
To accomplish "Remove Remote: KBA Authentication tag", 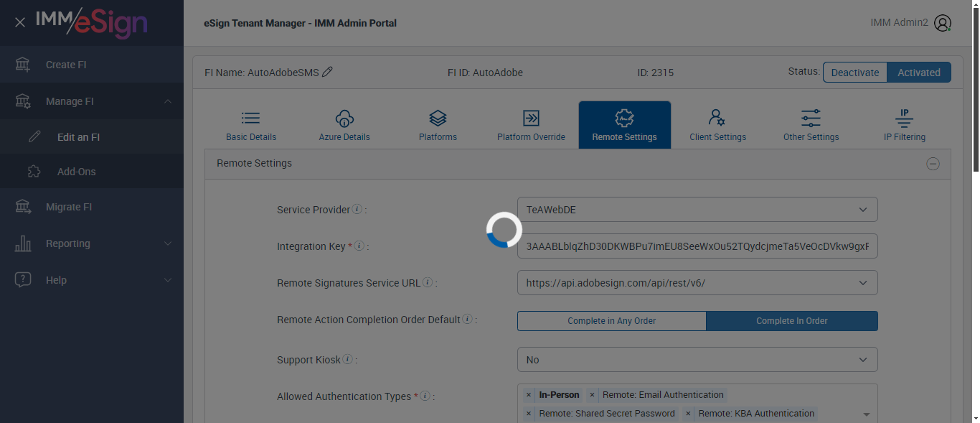I will click(688, 414).
